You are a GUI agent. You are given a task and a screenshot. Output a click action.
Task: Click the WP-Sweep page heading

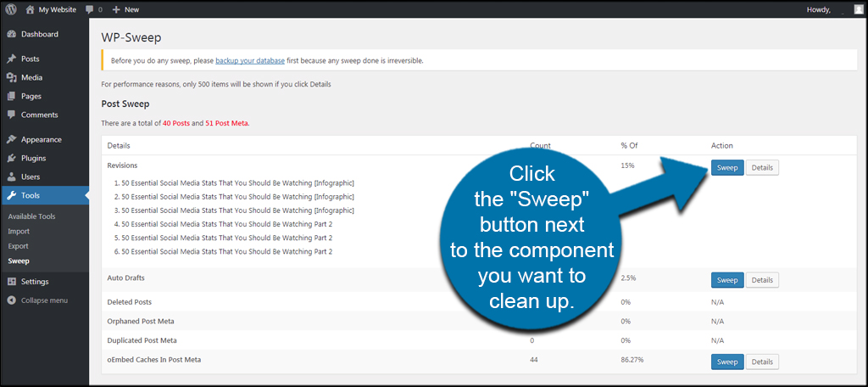coord(131,37)
